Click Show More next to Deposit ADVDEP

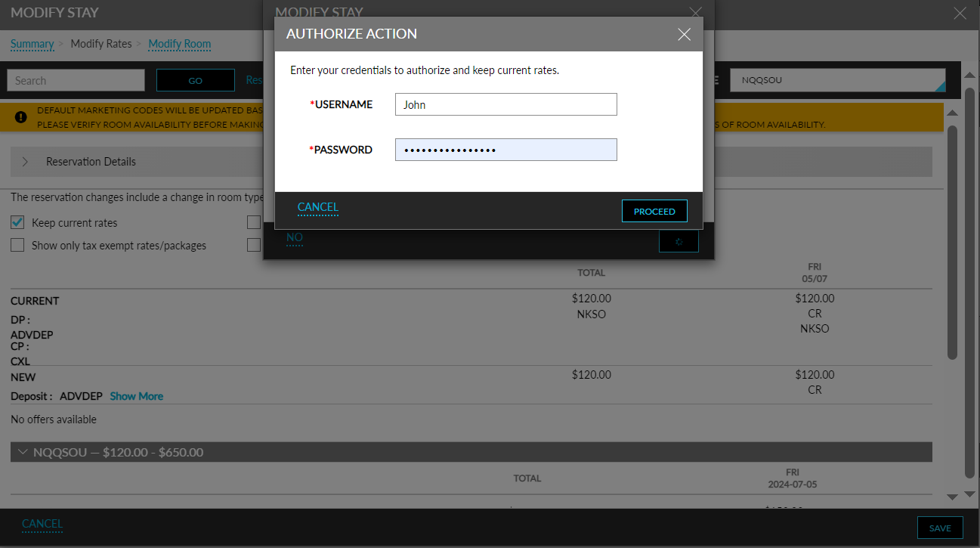pos(136,395)
